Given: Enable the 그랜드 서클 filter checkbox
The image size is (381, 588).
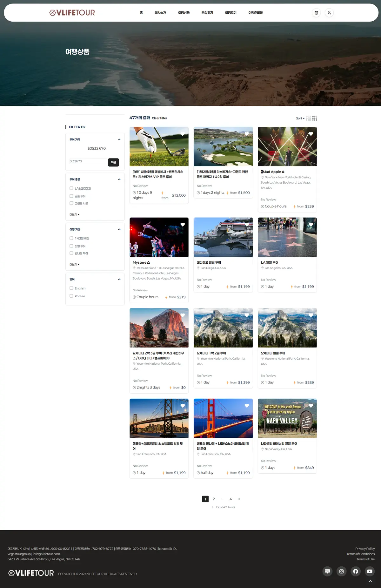Looking at the screenshot, I should click(71, 203).
